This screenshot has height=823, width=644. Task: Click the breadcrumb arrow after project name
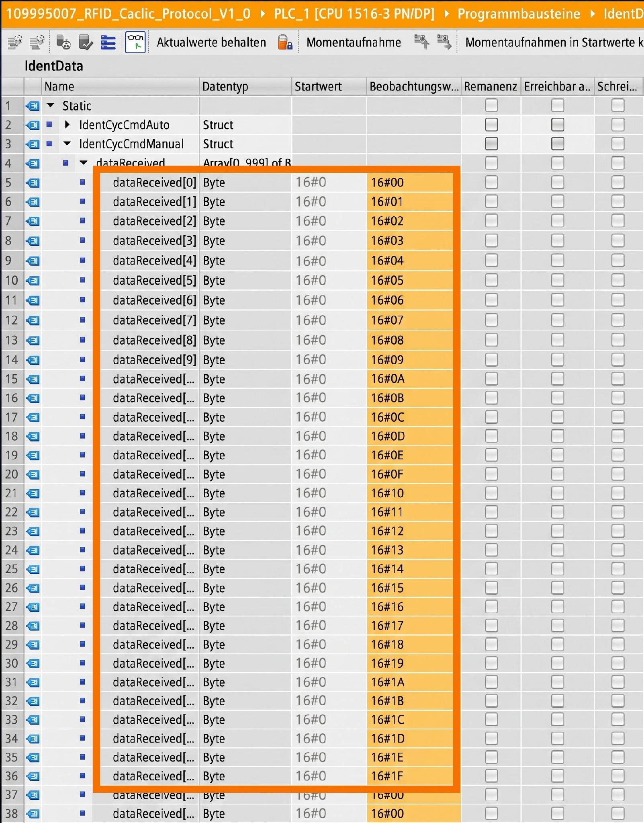pyautogui.click(x=262, y=14)
